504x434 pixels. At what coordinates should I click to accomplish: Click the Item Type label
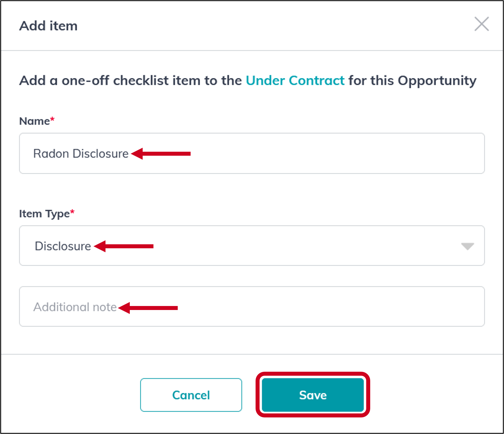43,213
